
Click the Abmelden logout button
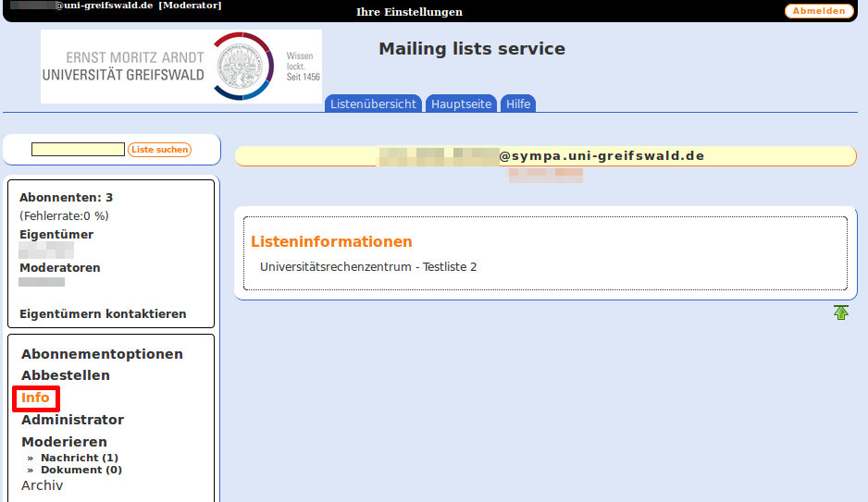819,11
